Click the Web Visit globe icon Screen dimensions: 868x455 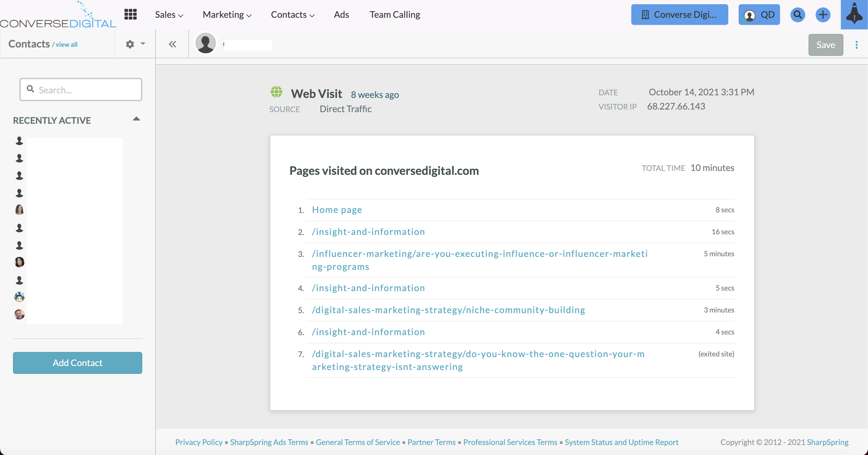[276, 92]
